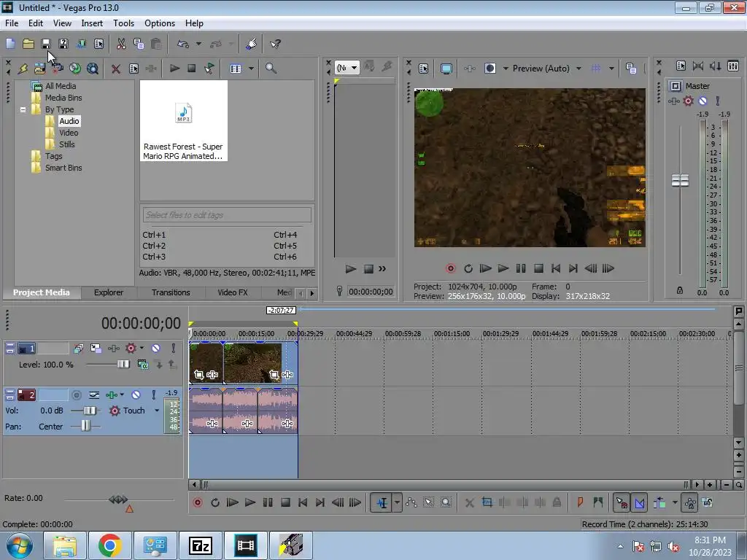Adjust the video track Level slider

click(x=123, y=365)
